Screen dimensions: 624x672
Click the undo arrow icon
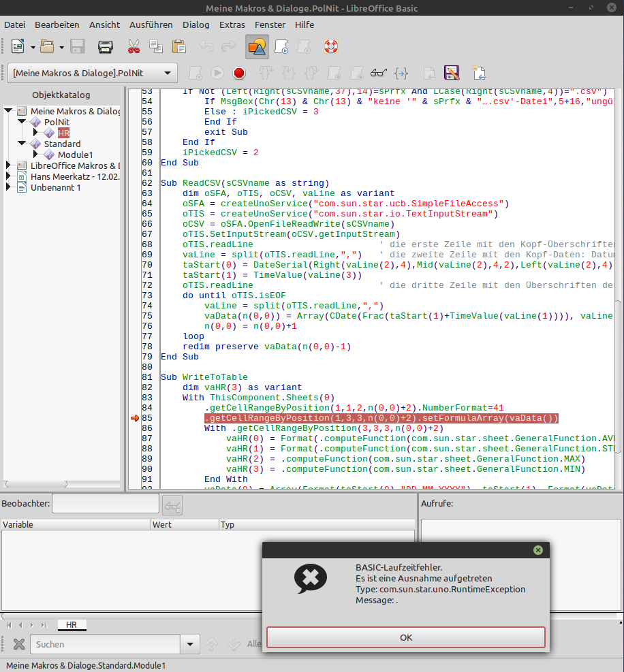click(x=206, y=46)
